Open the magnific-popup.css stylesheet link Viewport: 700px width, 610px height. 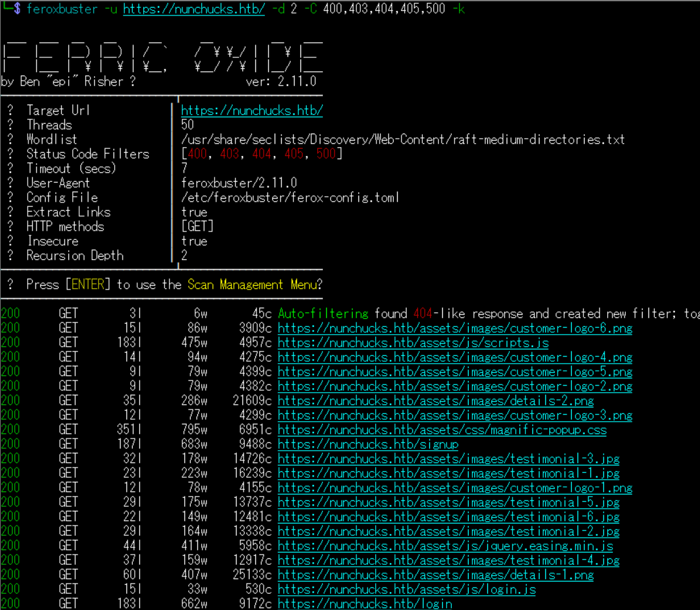click(x=442, y=430)
